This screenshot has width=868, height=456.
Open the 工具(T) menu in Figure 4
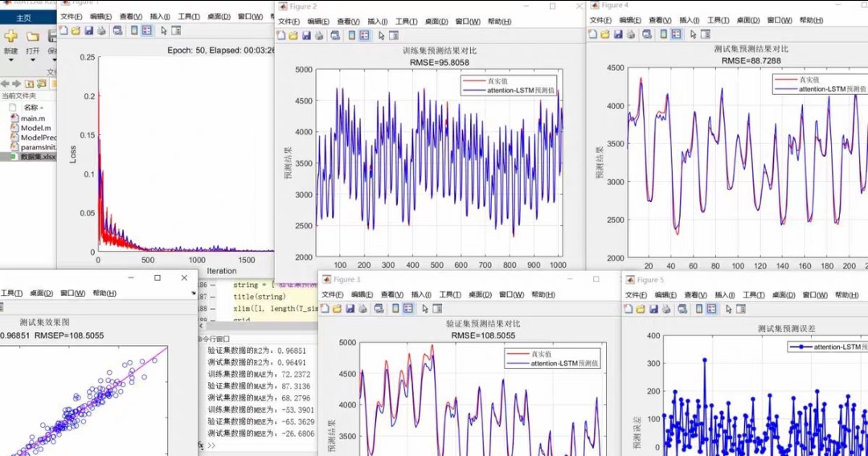pos(718,20)
